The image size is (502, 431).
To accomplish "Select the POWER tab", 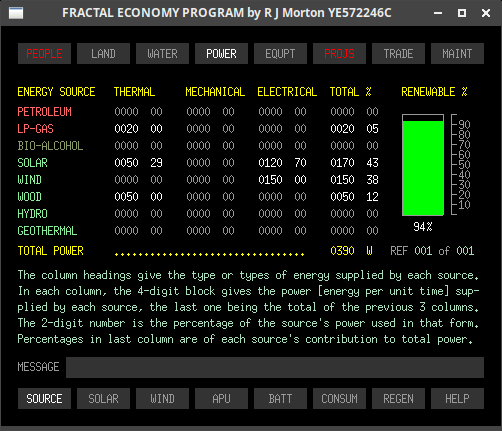I will click(221, 53).
